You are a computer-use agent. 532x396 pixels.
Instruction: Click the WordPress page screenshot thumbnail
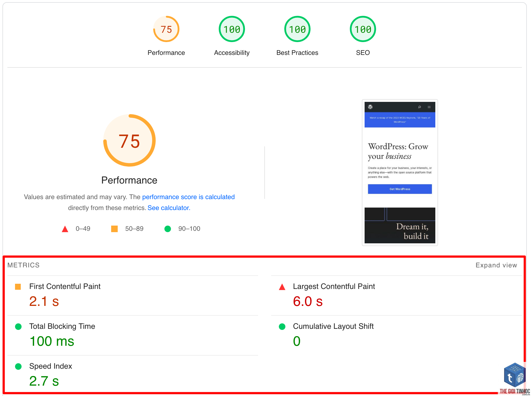point(400,173)
